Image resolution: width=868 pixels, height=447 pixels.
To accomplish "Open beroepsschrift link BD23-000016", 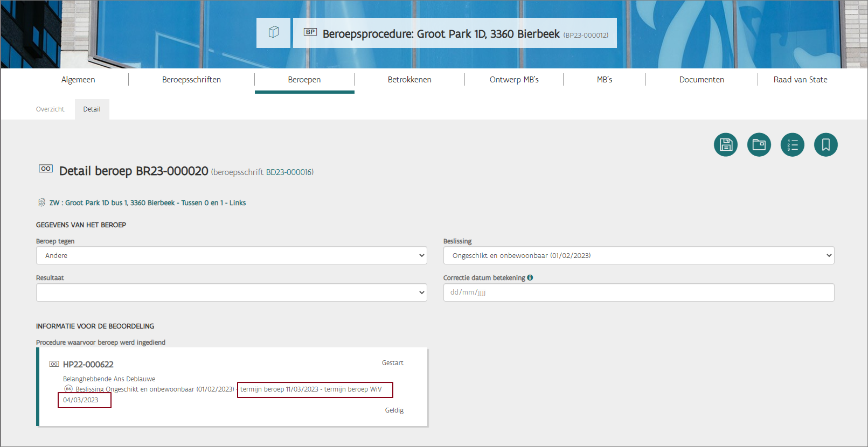I will [289, 172].
